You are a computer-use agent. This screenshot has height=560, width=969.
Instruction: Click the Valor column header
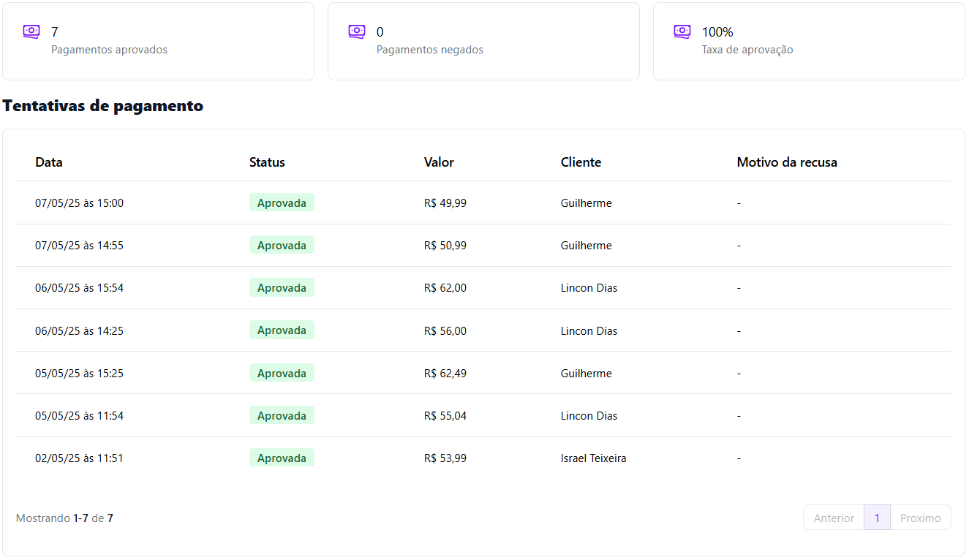point(439,162)
